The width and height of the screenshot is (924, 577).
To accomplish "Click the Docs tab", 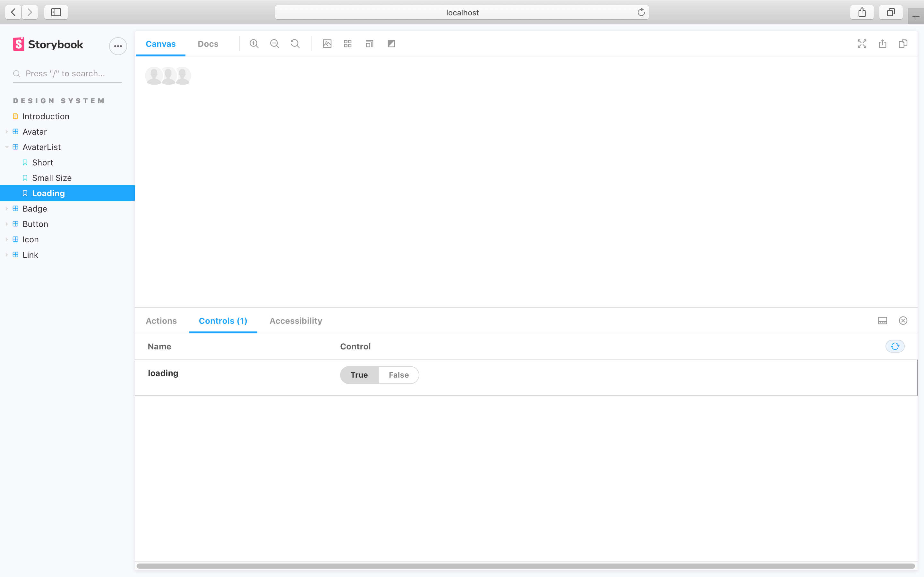I will point(208,43).
